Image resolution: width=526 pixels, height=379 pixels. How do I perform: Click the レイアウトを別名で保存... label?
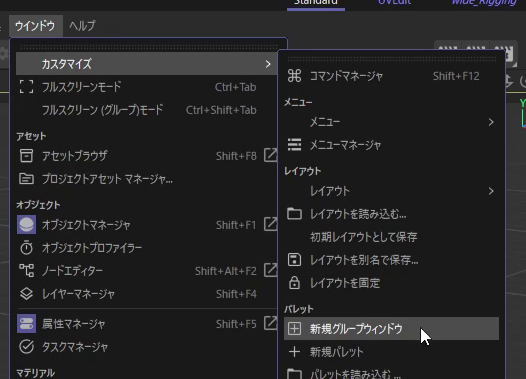pos(364,260)
